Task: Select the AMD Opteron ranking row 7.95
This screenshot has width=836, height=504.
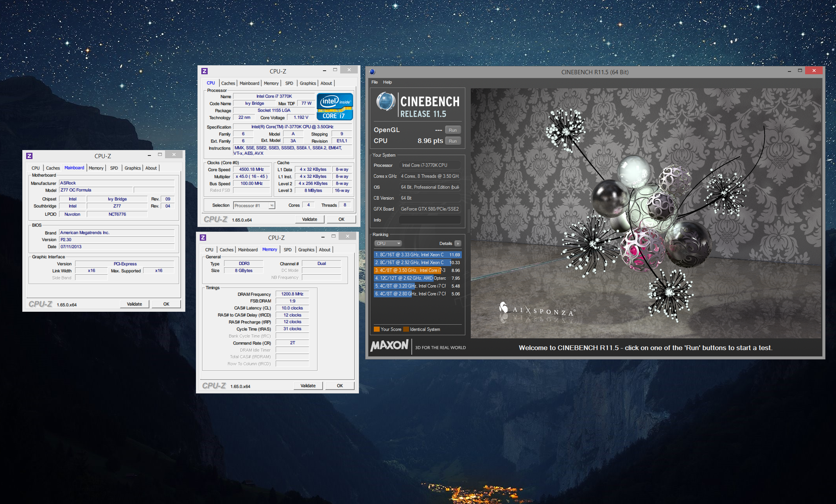Action: tap(418, 278)
